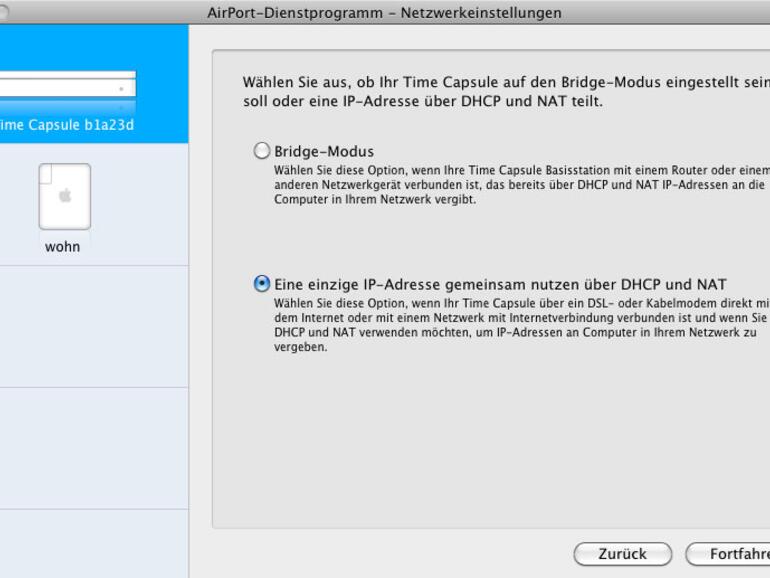Select the Bridge-Modus radio button
Screen dimensions: 770x578
(x=262, y=152)
